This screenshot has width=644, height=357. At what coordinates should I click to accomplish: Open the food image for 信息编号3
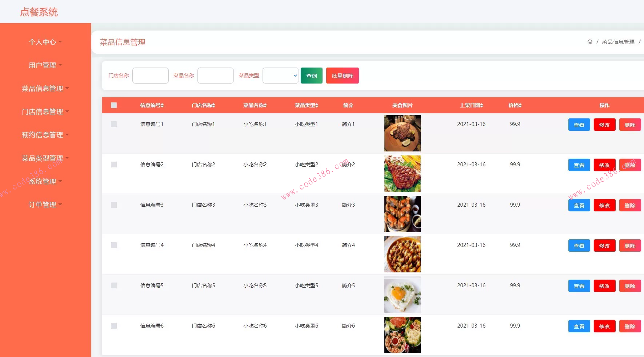coord(403,214)
